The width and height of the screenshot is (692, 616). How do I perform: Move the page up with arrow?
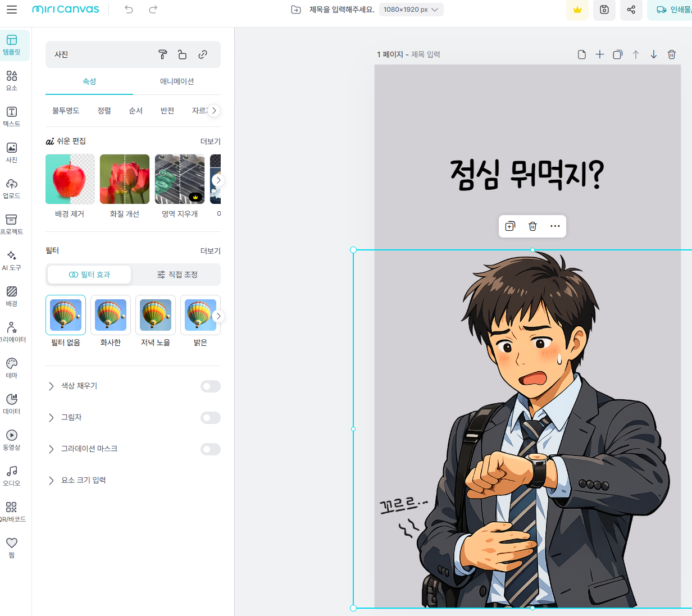pyautogui.click(x=636, y=54)
